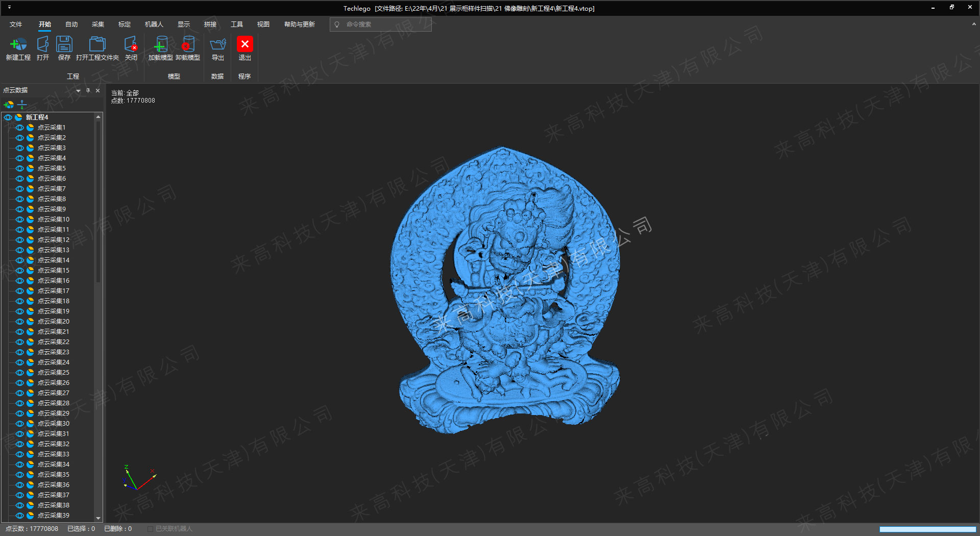This screenshot has width=980, height=536.
Task: Open the project folder with 打开工程文件夹
Action: click(x=97, y=45)
